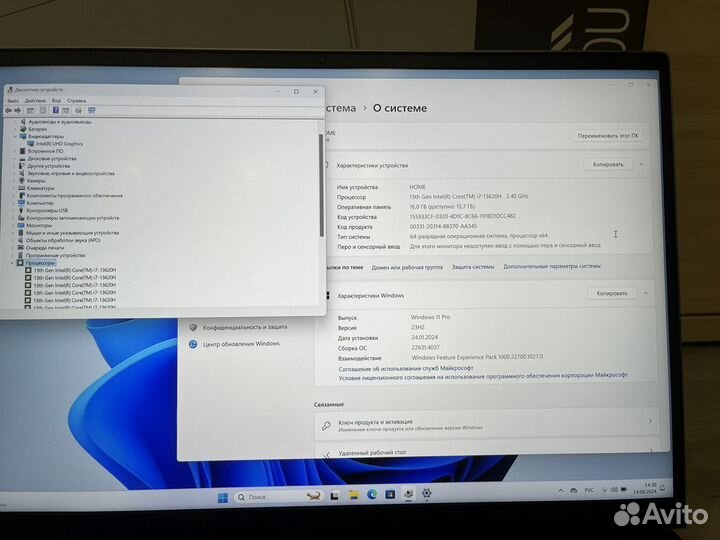Screen dimensions: 720x540
Task: Click the blue Help icon in Device Manager toolbar
Action: tap(56, 110)
